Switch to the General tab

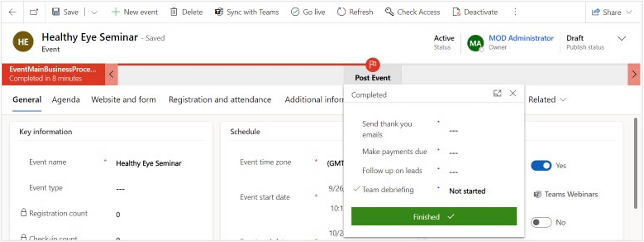27,99
